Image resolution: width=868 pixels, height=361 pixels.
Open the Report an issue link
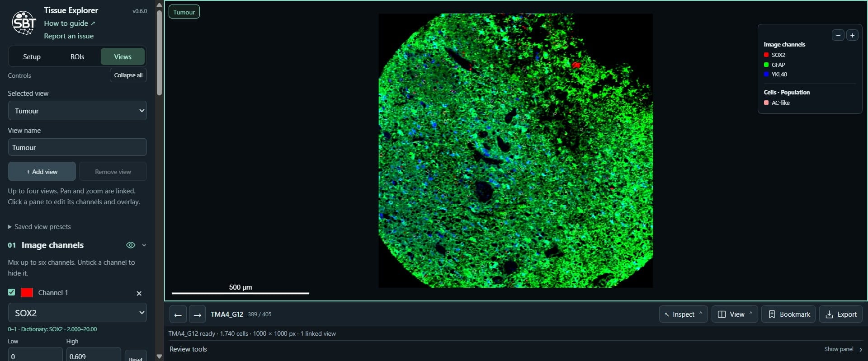point(69,36)
